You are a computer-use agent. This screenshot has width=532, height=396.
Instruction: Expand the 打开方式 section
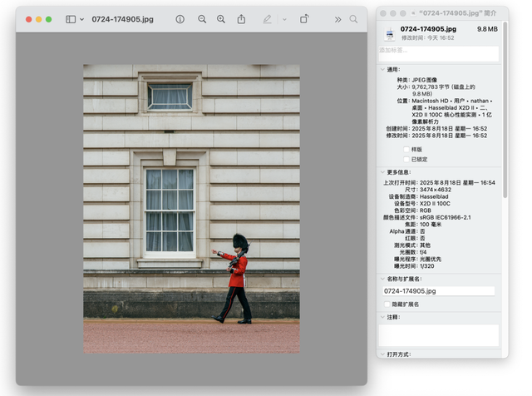pyautogui.click(x=382, y=354)
